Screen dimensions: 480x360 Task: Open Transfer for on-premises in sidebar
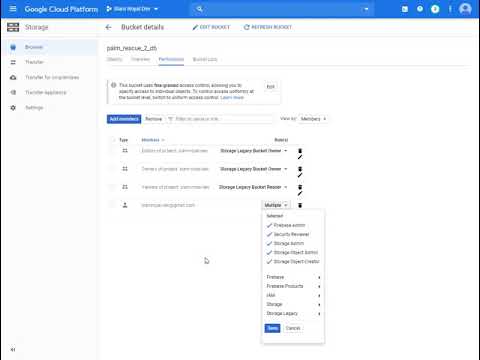[x=52, y=77]
